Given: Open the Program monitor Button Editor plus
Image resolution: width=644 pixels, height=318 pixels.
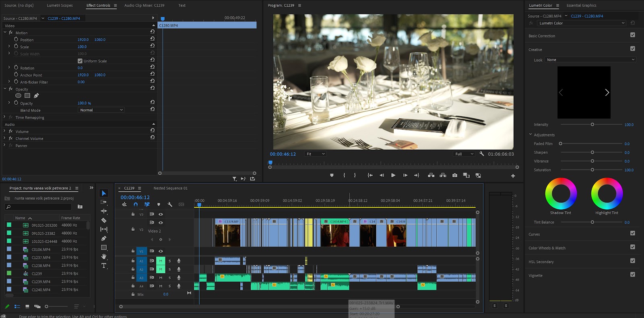Looking at the screenshot, I should [x=513, y=176].
